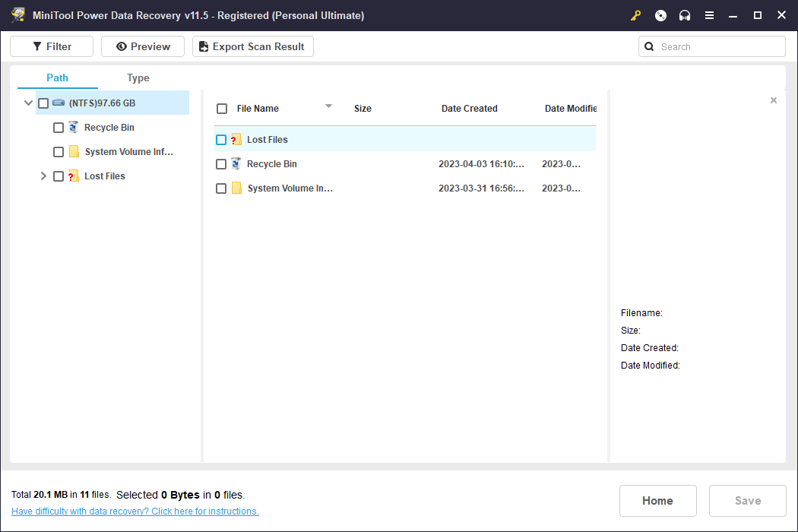The image size is (798, 532).
Task: Click the MiniTool application logo icon
Action: tap(18, 15)
